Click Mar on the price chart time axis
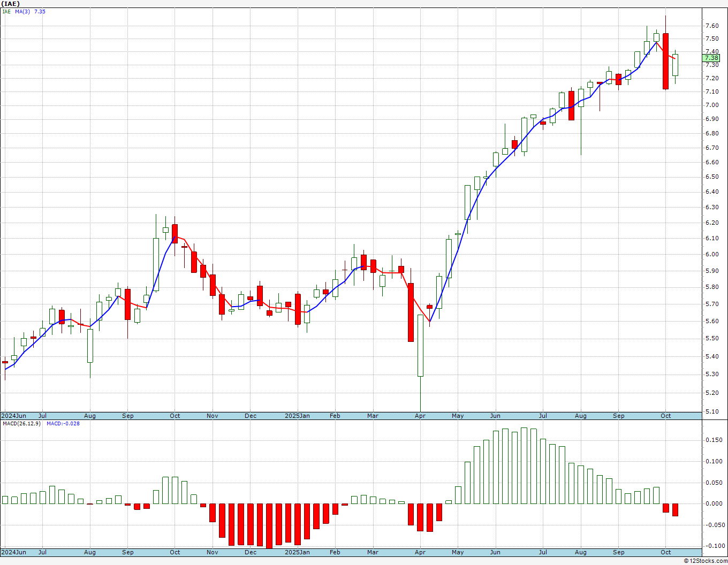 point(373,416)
